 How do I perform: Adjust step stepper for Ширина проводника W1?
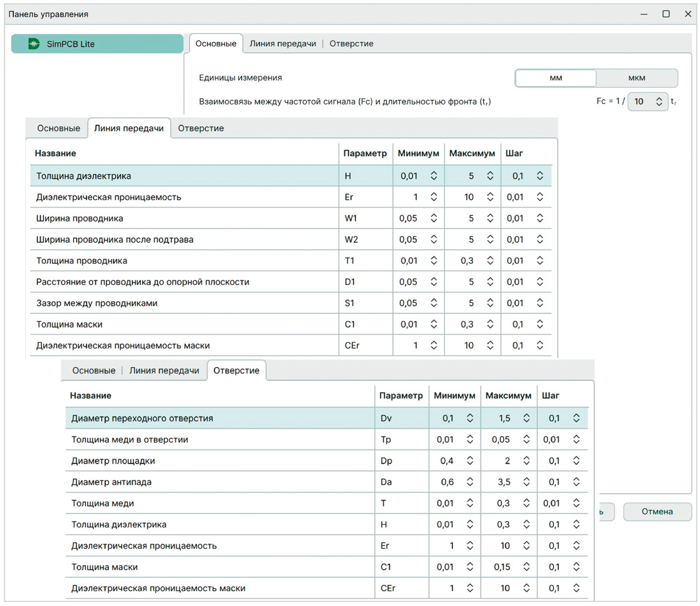pyautogui.click(x=540, y=218)
